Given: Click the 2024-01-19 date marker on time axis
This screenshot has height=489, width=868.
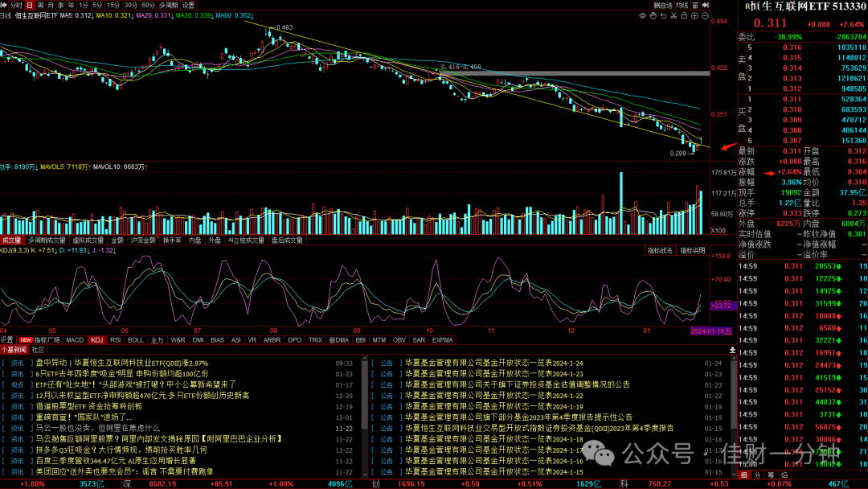Looking at the screenshot, I should pos(711,331).
